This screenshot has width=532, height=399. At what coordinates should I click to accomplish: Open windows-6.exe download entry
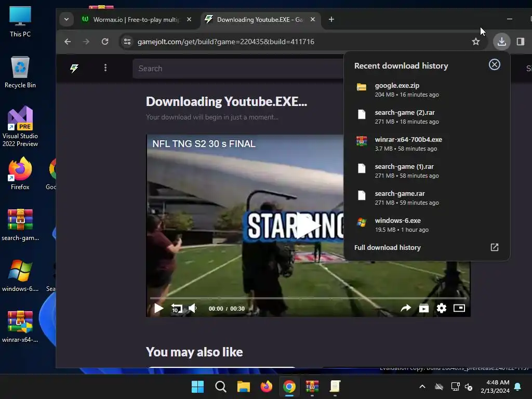point(427,225)
